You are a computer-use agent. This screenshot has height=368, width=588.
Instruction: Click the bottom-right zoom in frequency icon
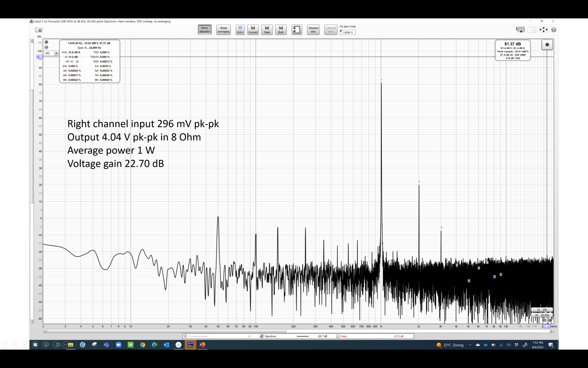click(x=550, y=320)
